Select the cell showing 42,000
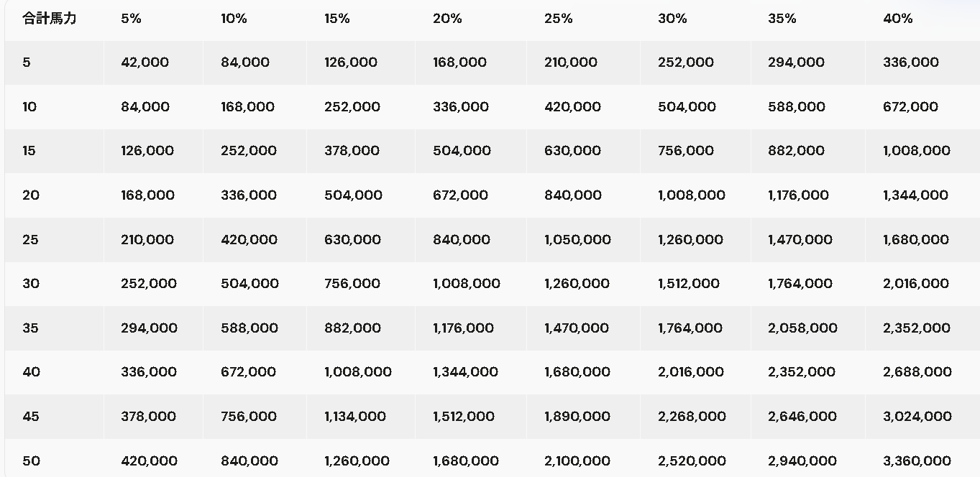 [145, 62]
